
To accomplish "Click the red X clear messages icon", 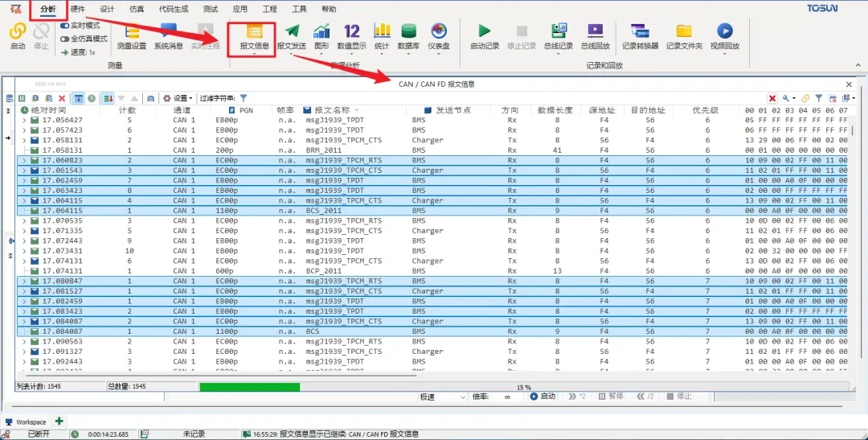I will tap(62, 98).
